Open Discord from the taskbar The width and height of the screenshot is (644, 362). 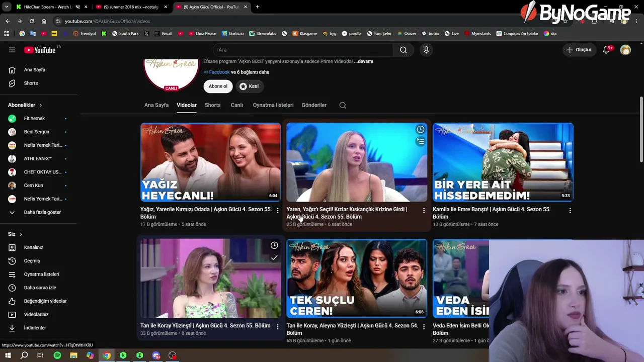pos(156,355)
